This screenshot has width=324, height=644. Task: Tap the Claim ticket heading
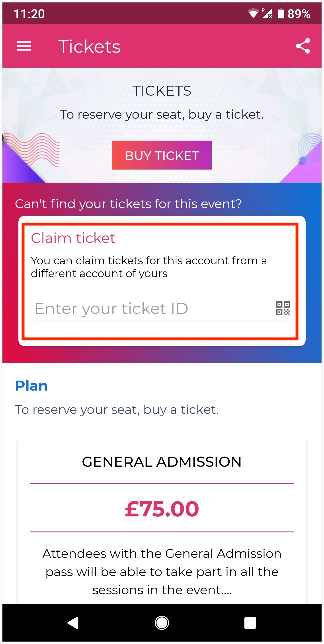pos(73,238)
